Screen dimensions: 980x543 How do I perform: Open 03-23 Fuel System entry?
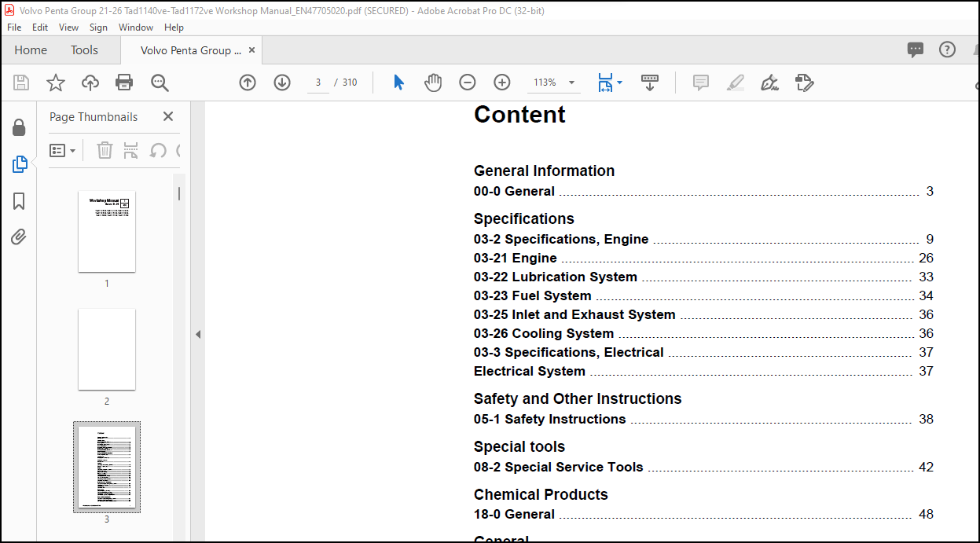[703, 295]
